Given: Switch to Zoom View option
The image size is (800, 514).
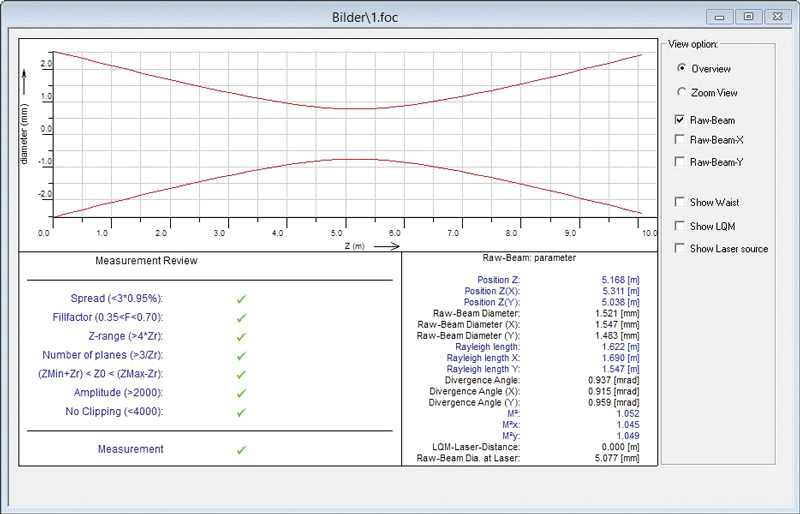Looking at the screenshot, I should (681, 93).
